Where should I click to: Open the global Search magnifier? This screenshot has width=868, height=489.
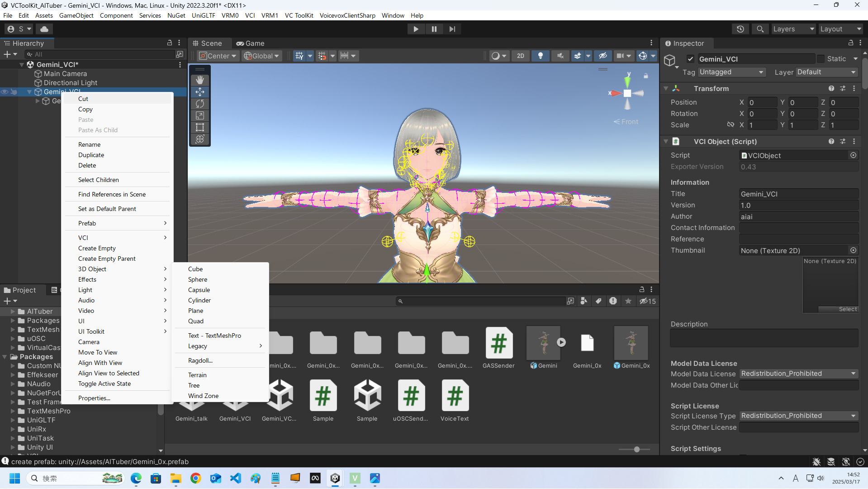(x=760, y=29)
